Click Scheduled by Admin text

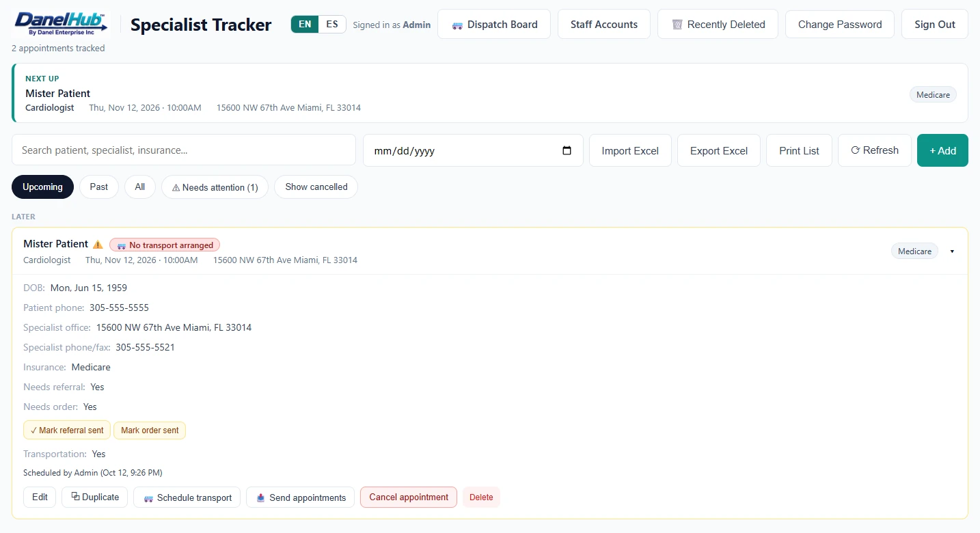point(92,472)
